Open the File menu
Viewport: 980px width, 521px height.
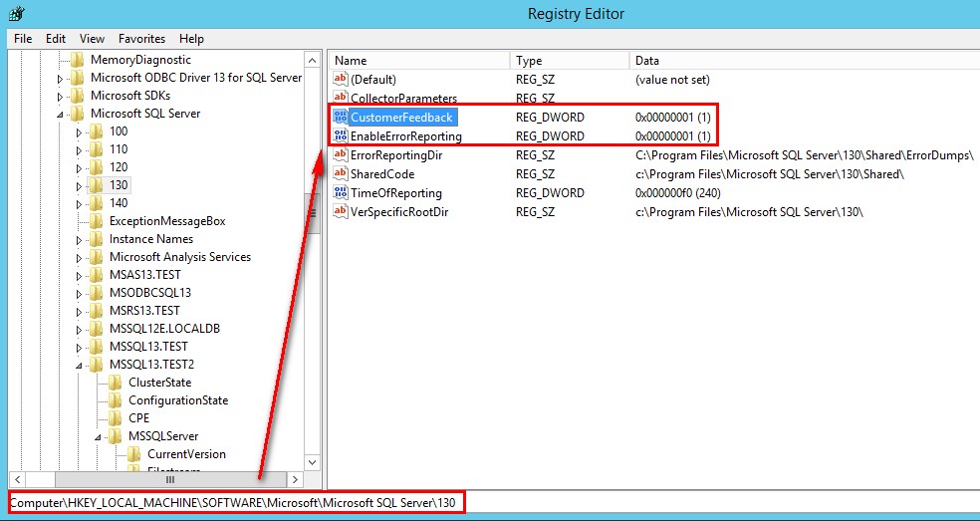pos(23,39)
